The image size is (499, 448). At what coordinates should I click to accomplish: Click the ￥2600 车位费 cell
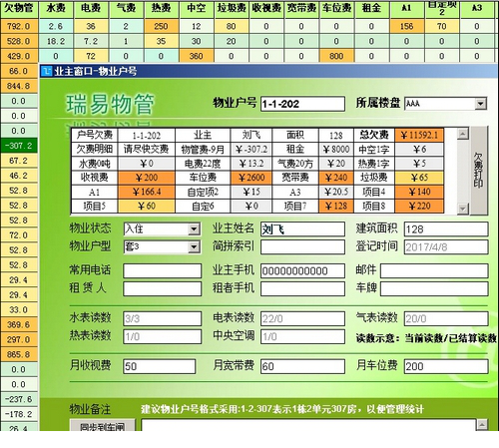click(251, 178)
